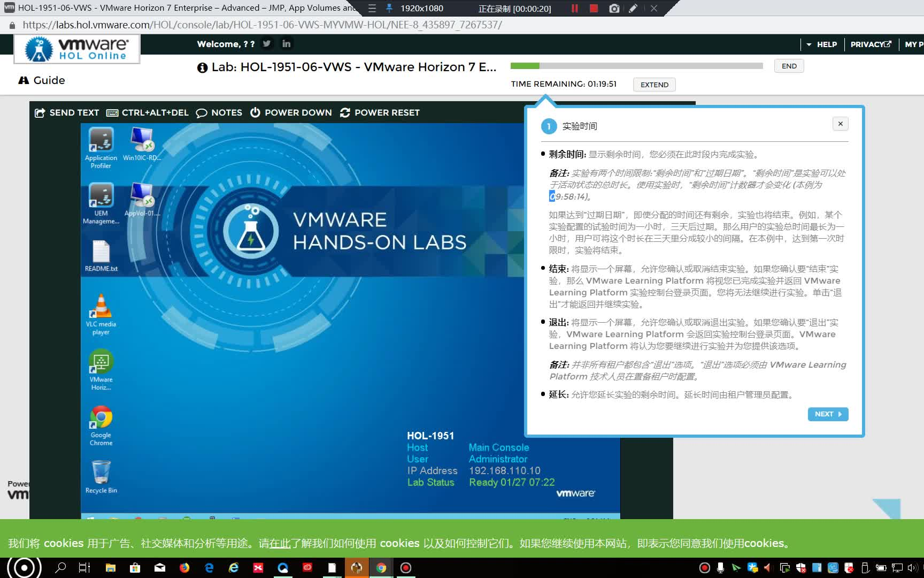Click the LinkedIn icon in header

(287, 44)
